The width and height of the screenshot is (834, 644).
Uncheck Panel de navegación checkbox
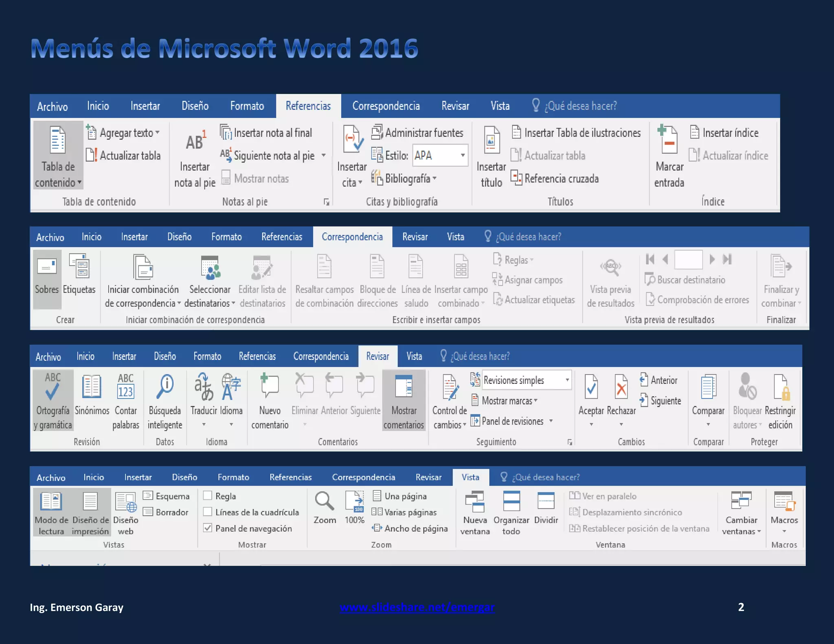coord(208,528)
